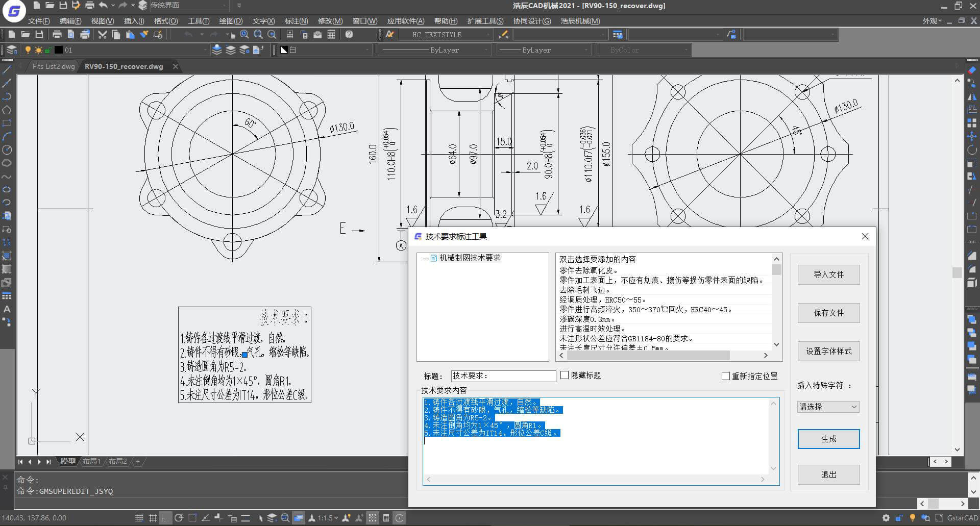Open the 文件(F) menu
This screenshot has width=980, height=526.
click(39, 21)
